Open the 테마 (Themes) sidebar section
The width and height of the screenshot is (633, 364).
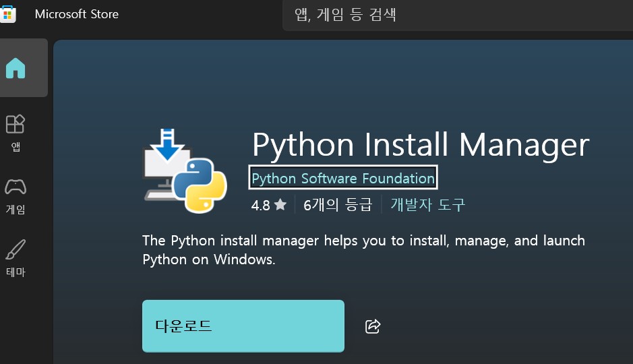click(x=16, y=258)
